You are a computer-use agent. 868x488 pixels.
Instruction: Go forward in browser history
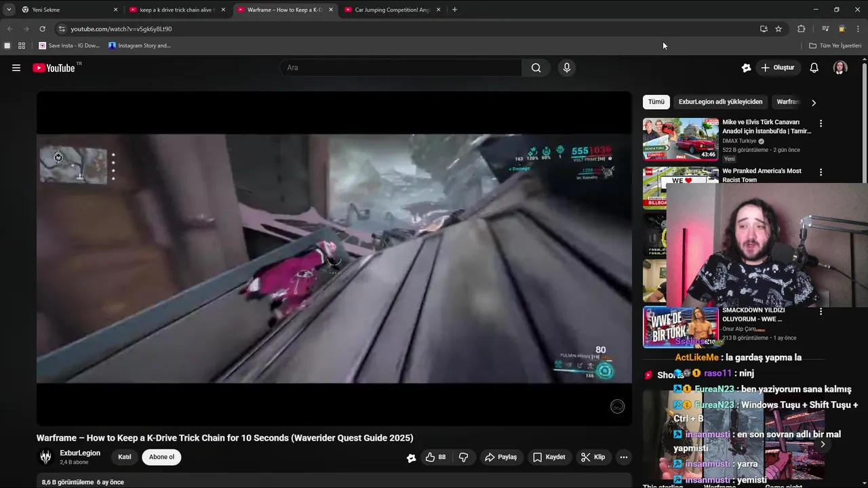click(26, 29)
